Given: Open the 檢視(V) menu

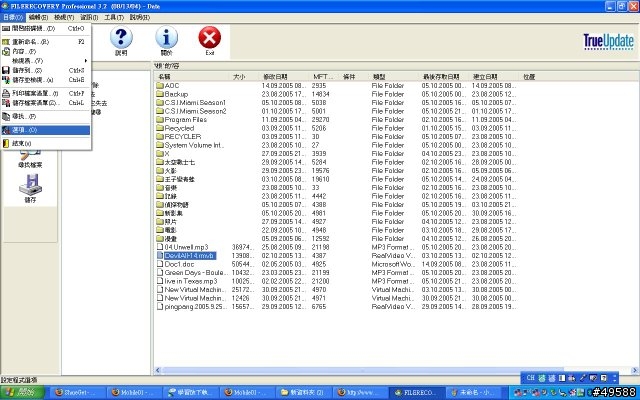Looking at the screenshot, I should pos(64,17).
